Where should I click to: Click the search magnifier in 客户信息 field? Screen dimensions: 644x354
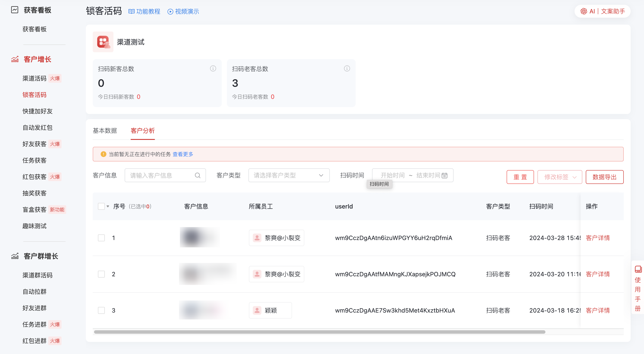click(x=198, y=175)
